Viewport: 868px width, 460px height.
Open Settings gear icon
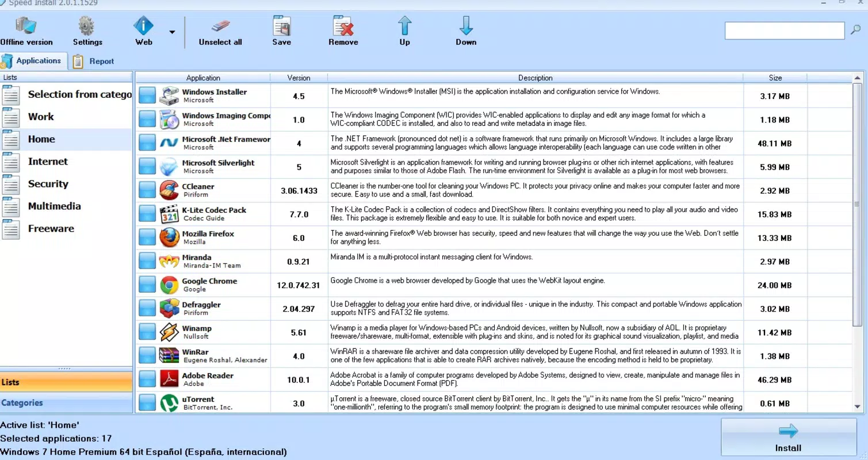click(x=87, y=26)
